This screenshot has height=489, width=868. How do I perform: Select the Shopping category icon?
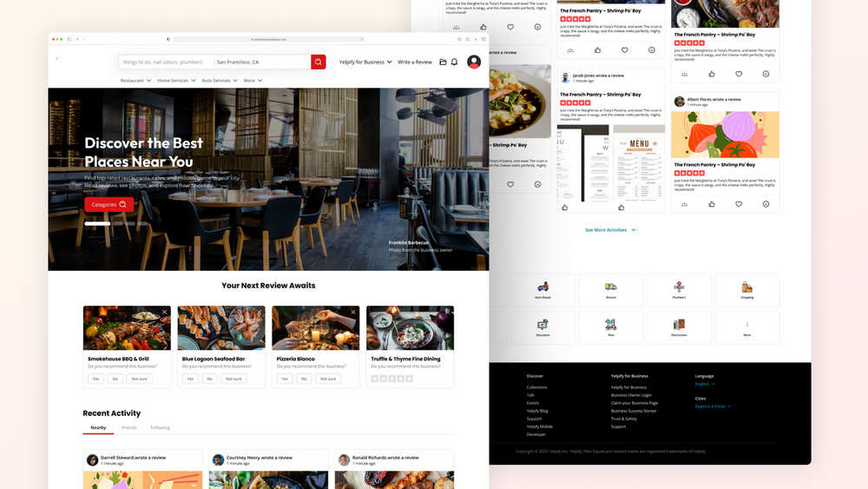pyautogui.click(x=746, y=287)
